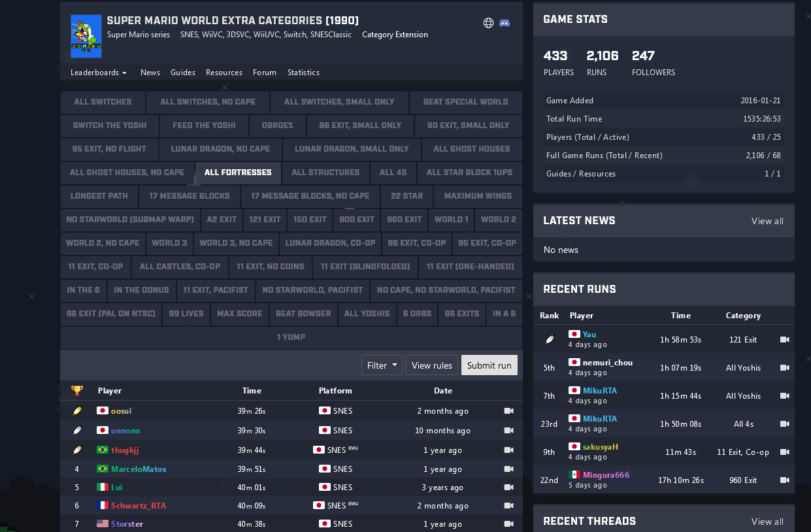Select the Maximum Wings category
Image resolution: width=811 pixels, height=532 pixels.
(x=478, y=196)
